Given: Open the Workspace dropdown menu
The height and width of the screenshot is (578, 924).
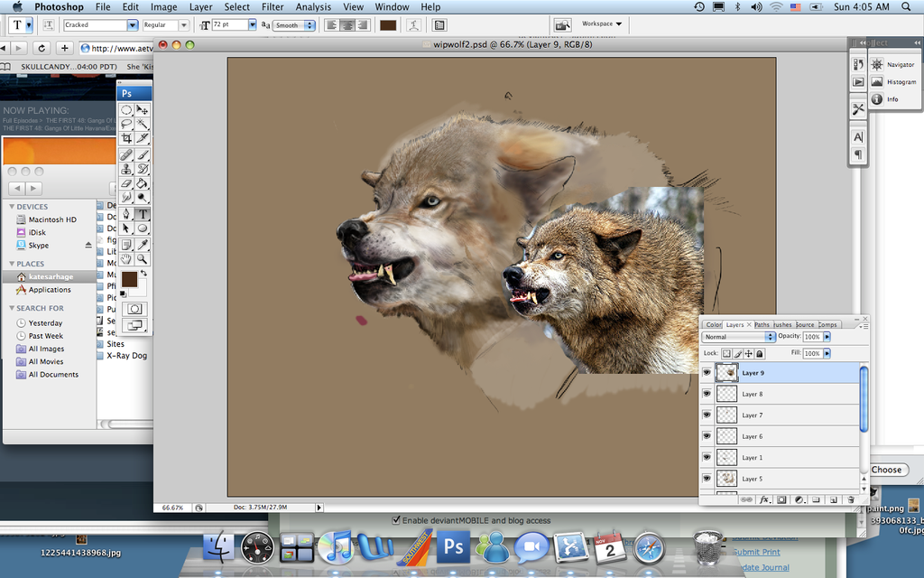Looking at the screenshot, I should pos(601,24).
